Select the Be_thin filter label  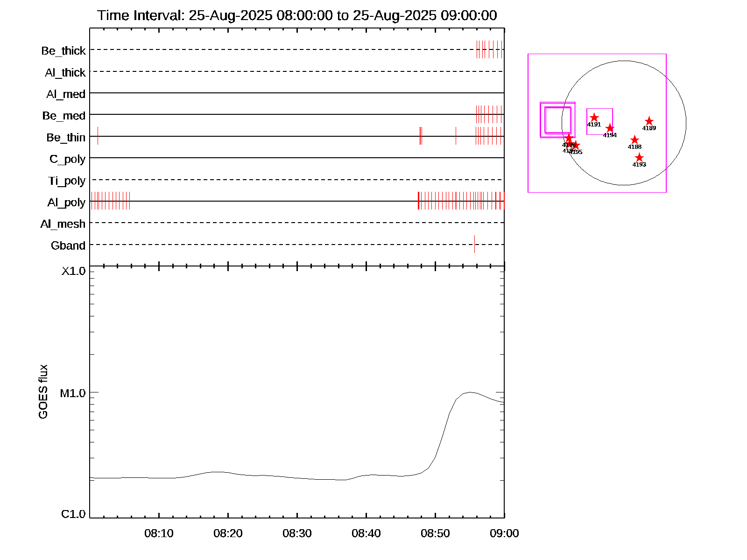[66, 138]
